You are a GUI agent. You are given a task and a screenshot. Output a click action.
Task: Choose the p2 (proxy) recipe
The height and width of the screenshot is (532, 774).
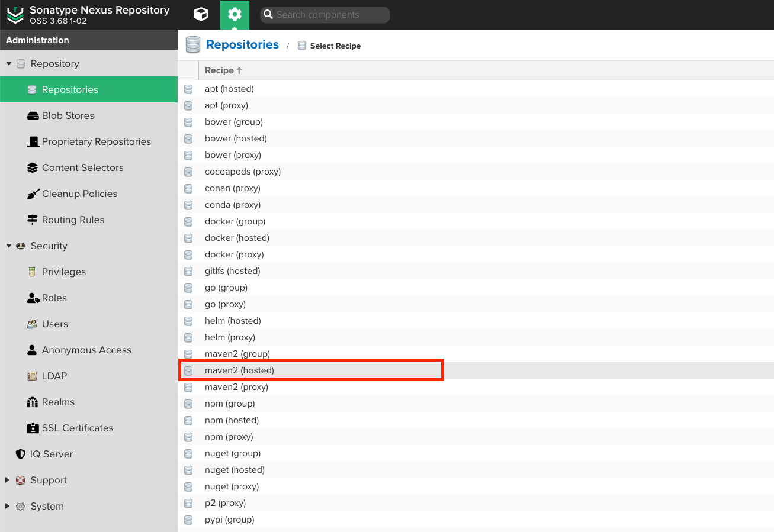[x=476, y=503]
